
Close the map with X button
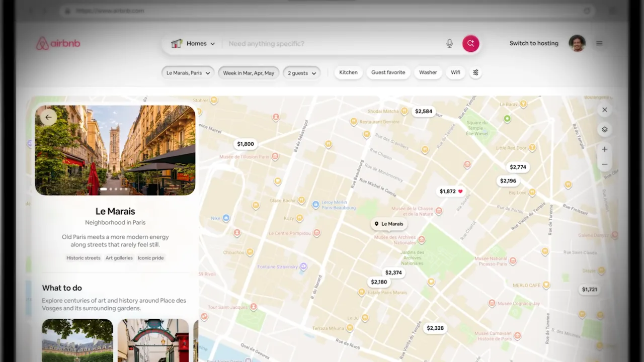tap(604, 110)
